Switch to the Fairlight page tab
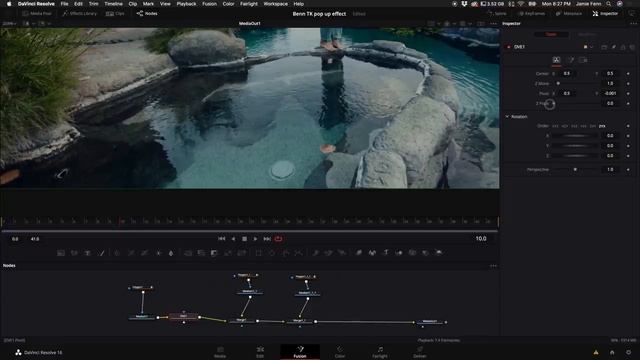The width and height of the screenshot is (640, 360). (380, 352)
